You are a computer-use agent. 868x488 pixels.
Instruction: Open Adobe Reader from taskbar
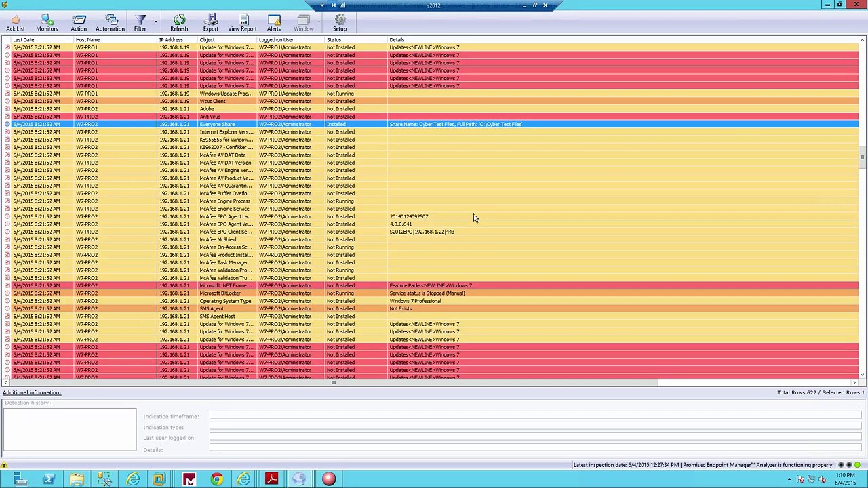[272, 479]
